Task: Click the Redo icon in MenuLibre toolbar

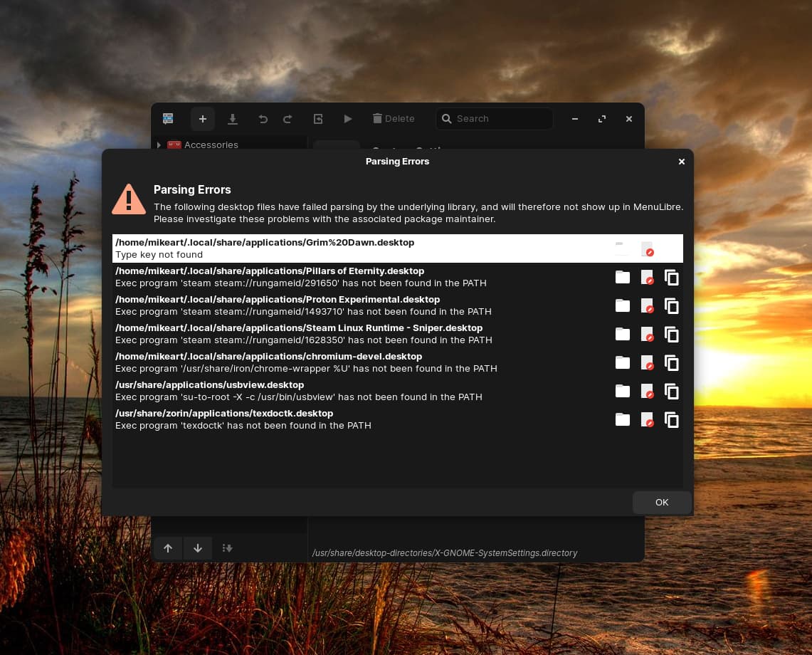Action: [x=288, y=119]
